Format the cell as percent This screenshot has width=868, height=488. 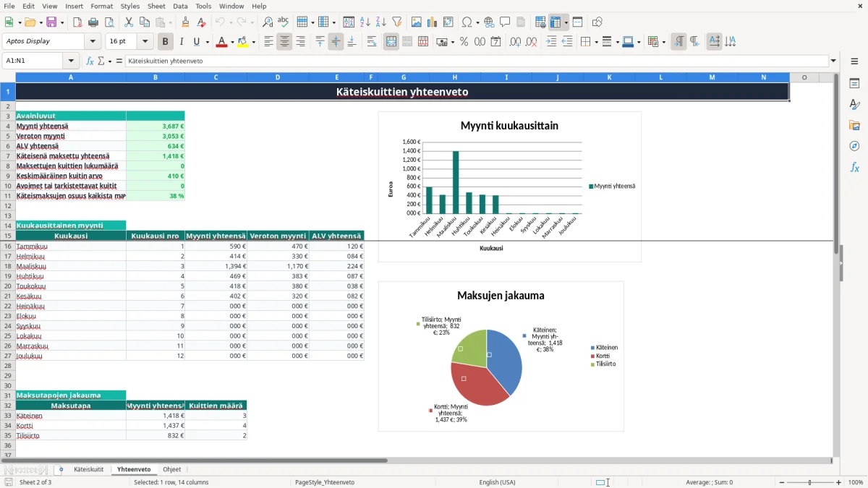tap(464, 42)
